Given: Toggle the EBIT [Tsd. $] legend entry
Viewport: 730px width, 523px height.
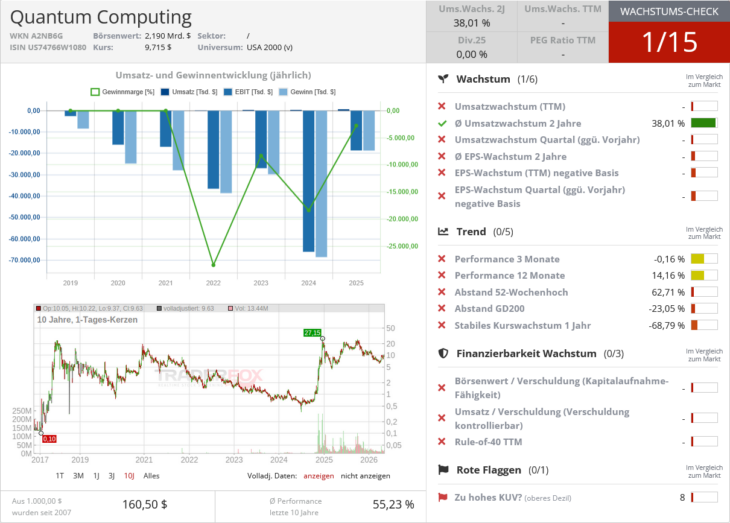Looking at the screenshot, I should [248, 92].
